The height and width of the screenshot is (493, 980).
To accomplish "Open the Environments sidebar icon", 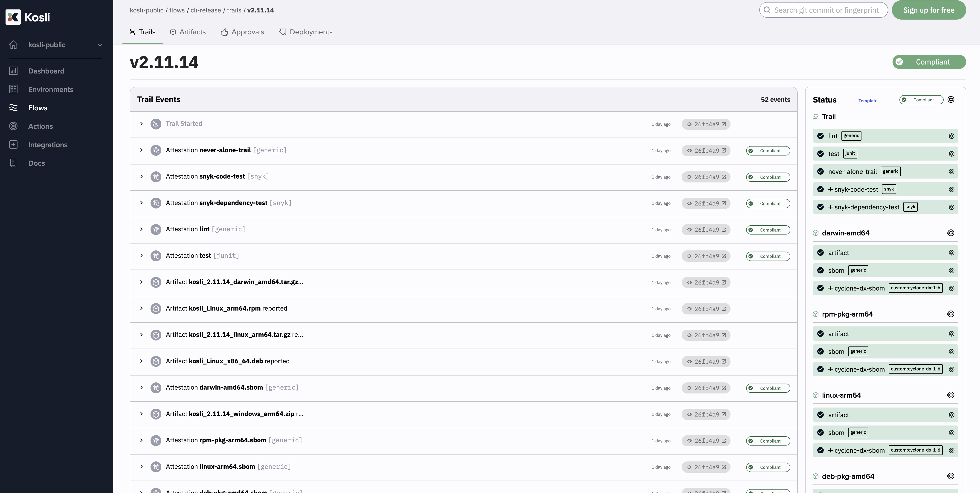I will [x=13, y=89].
